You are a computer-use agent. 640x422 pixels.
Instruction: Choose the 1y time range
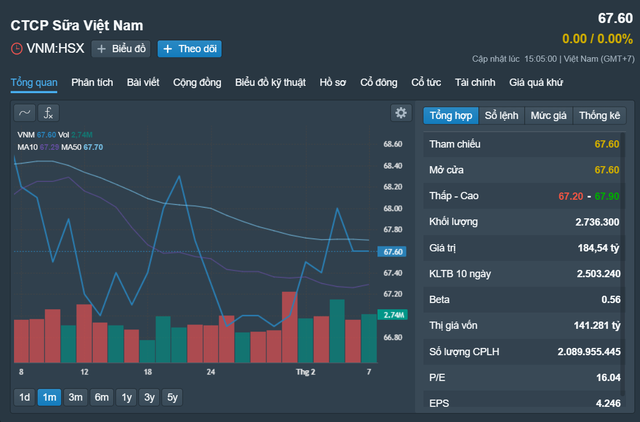pyautogui.click(x=126, y=397)
